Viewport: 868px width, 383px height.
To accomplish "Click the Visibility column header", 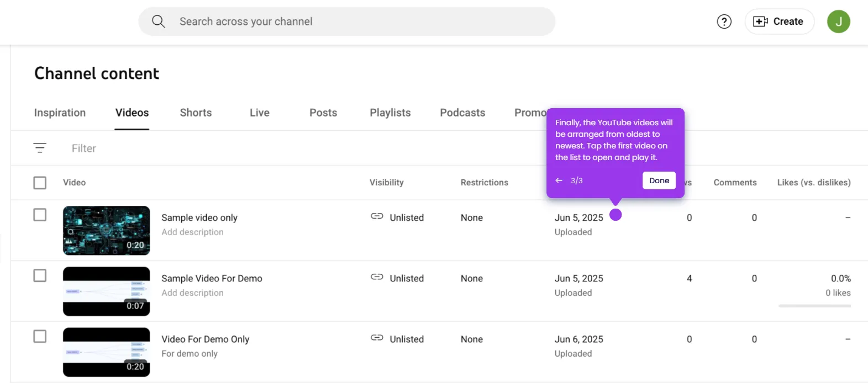I will pos(387,182).
